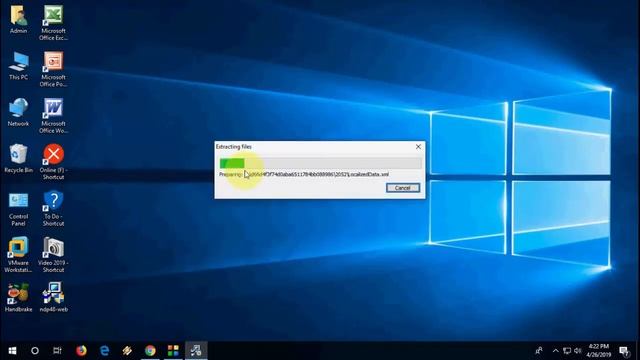Select ndp48-web installer icon

[53, 298]
